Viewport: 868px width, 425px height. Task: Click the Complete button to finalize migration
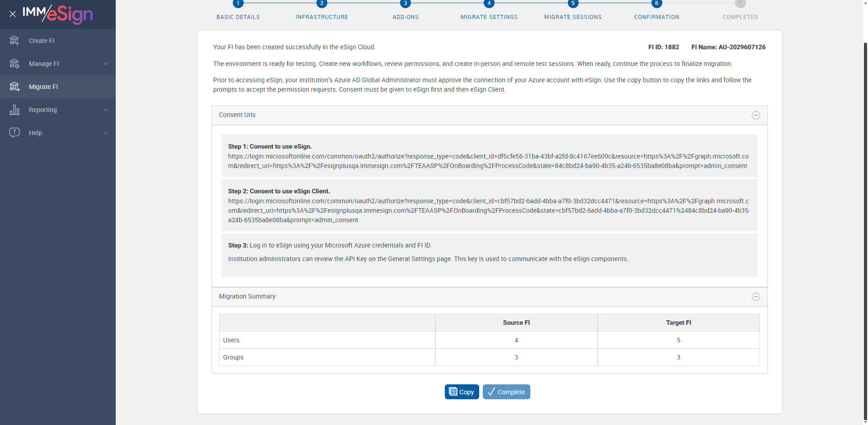[x=506, y=392]
